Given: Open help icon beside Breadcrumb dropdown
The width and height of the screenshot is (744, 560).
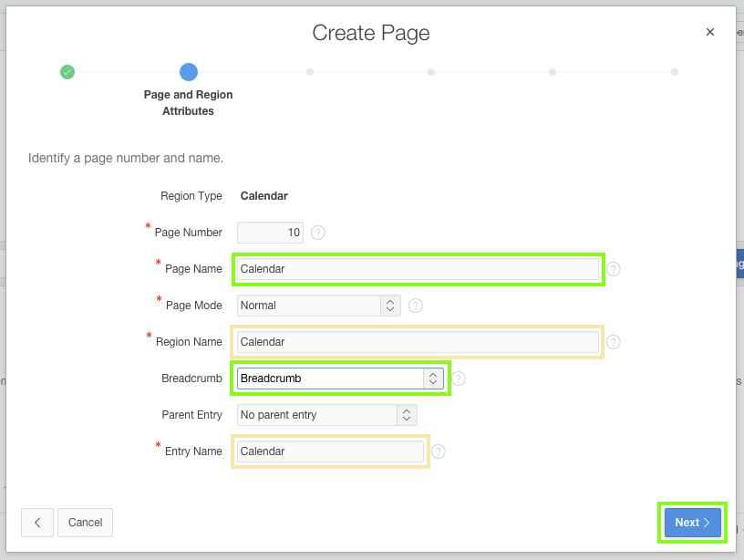Looking at the screenshot, I should pos(459,379).
